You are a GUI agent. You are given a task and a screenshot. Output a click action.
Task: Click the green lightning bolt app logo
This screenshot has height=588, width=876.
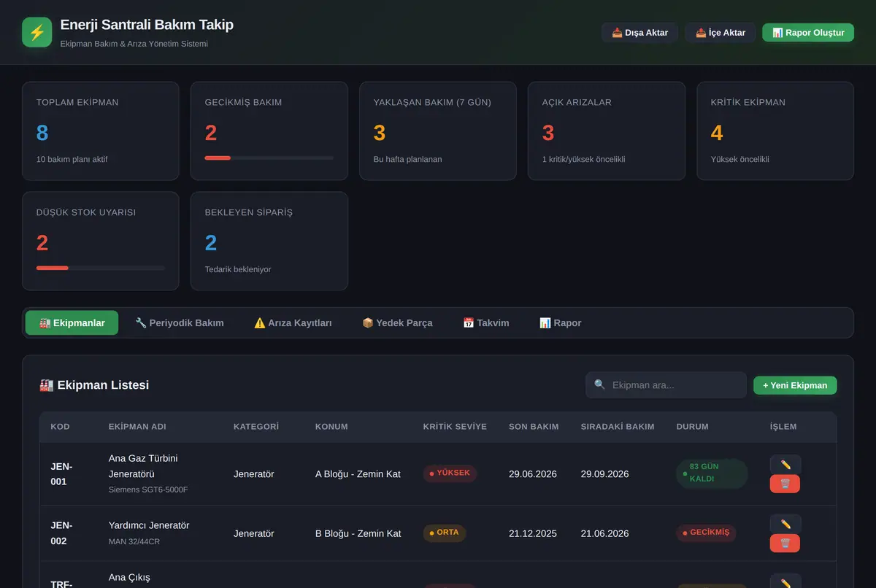click(37, 32)
